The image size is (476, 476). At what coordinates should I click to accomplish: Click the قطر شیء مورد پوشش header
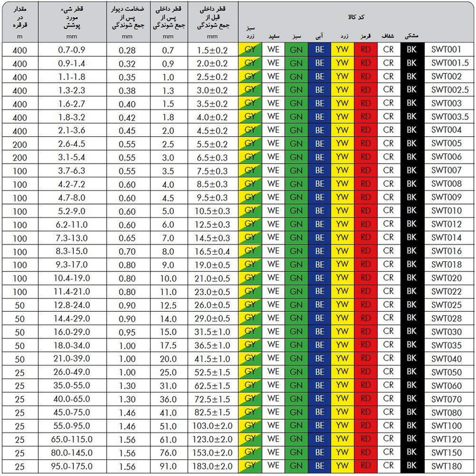coord(73,19)
